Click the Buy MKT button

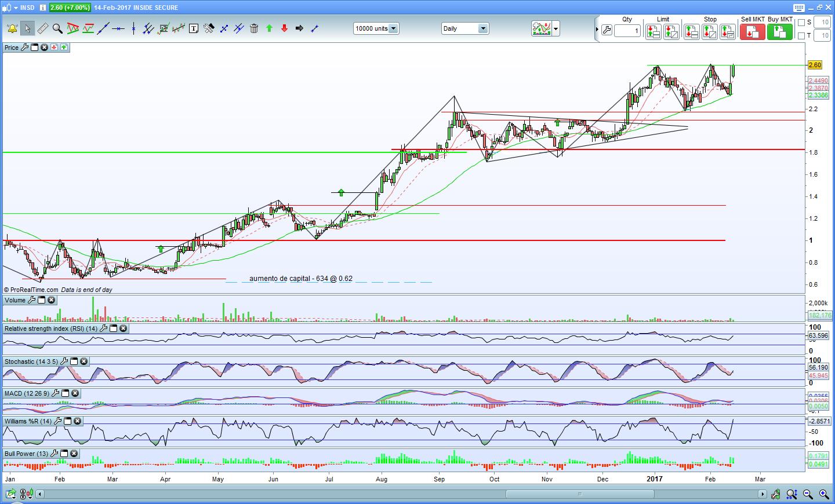click(780, 31)
